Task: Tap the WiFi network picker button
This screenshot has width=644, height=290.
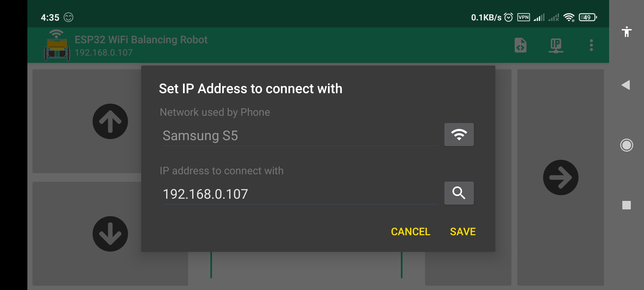Action: click(459, 135)
